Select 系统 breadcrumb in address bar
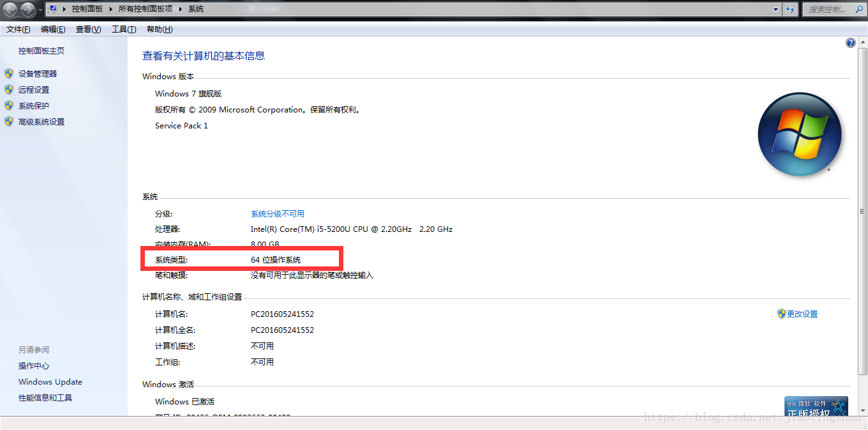Viewport: 868px width, 430px height. tap(196, 10)
